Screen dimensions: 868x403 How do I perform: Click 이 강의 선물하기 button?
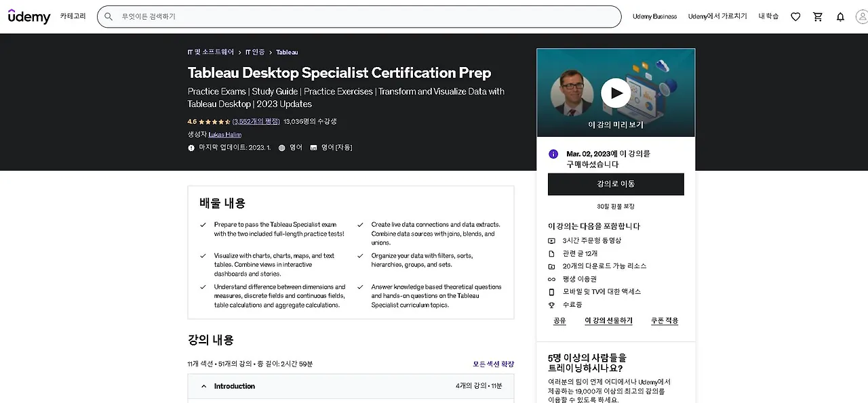pyautogui.click(x=608, y=321)
